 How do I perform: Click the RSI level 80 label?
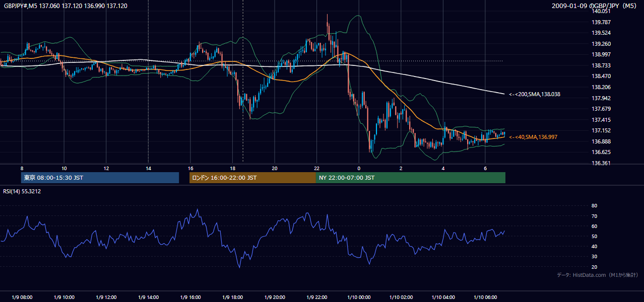[595, 206]
